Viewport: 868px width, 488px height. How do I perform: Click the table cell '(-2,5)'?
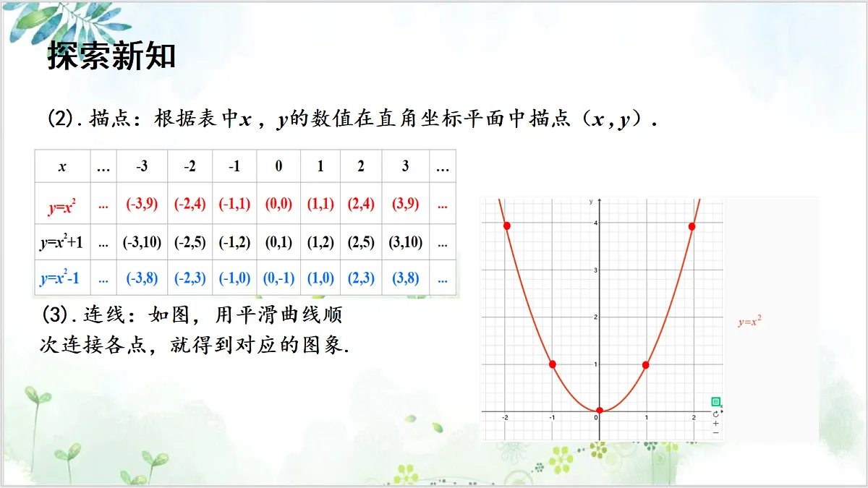[190, 242]
